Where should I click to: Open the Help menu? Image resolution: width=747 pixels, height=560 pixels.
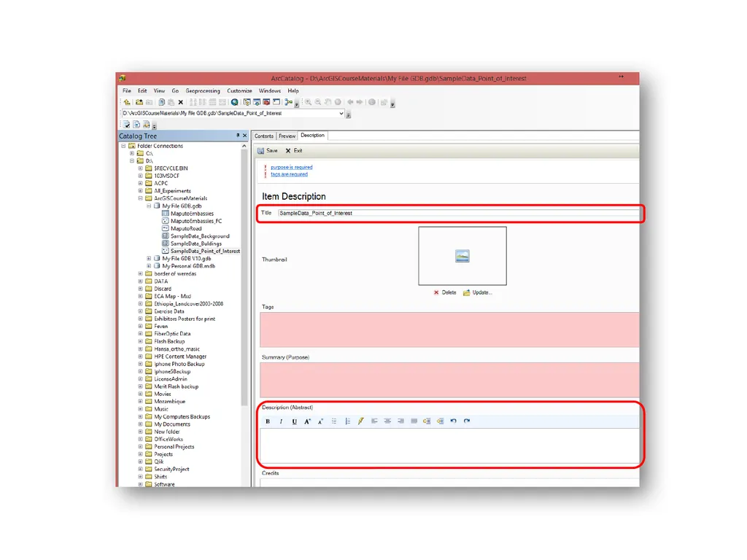click(x=293, y=90)
